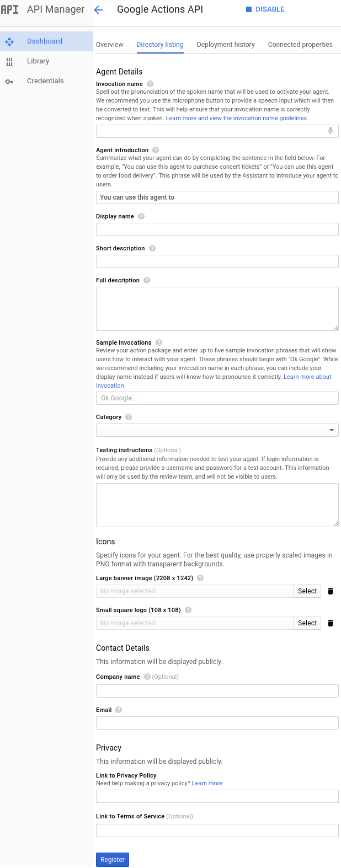341x868 pixels.
Task: Click the Privacy section heading
Action: point(109,748)
